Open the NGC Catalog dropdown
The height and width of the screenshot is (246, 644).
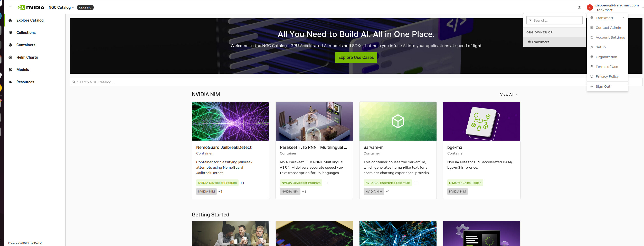coord(61,7)
